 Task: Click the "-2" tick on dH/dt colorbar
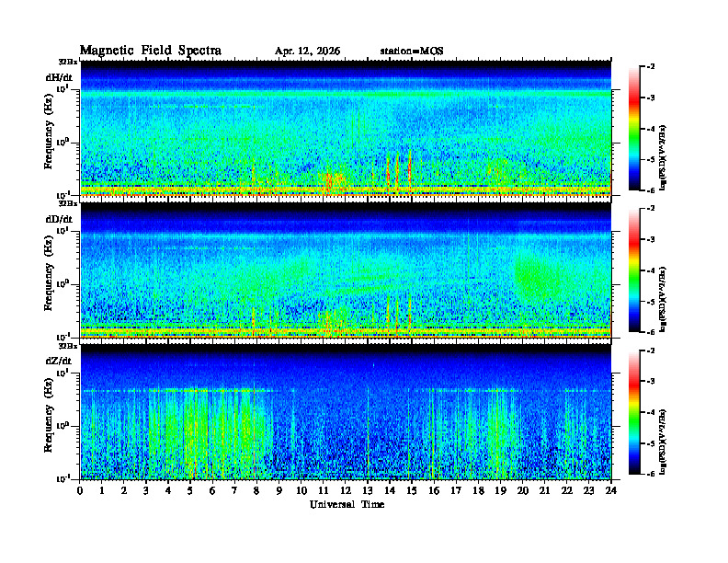tap(651, 67)
